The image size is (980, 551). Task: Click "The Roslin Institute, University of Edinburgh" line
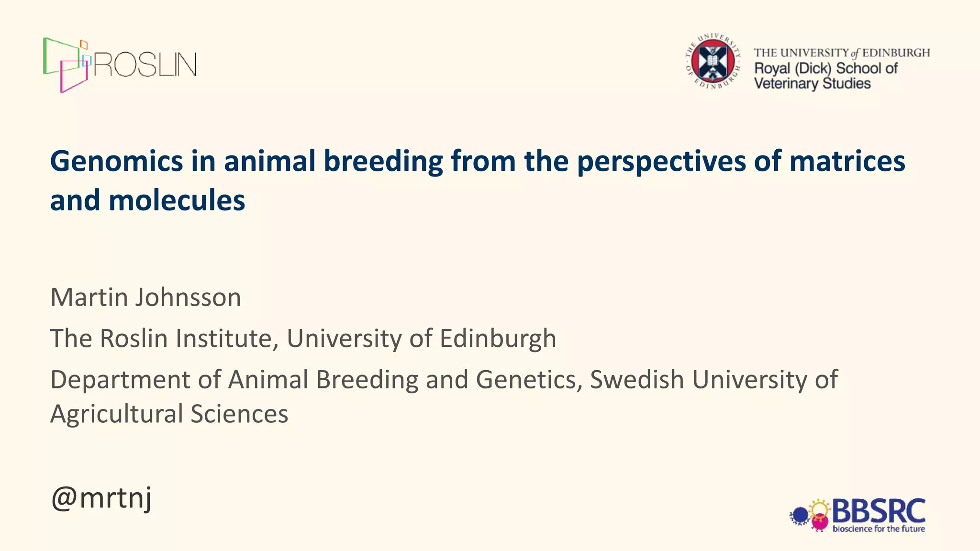tap(303, 338)
